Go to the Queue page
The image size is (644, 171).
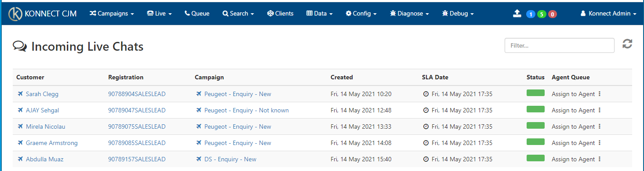(x=197, y=13)
